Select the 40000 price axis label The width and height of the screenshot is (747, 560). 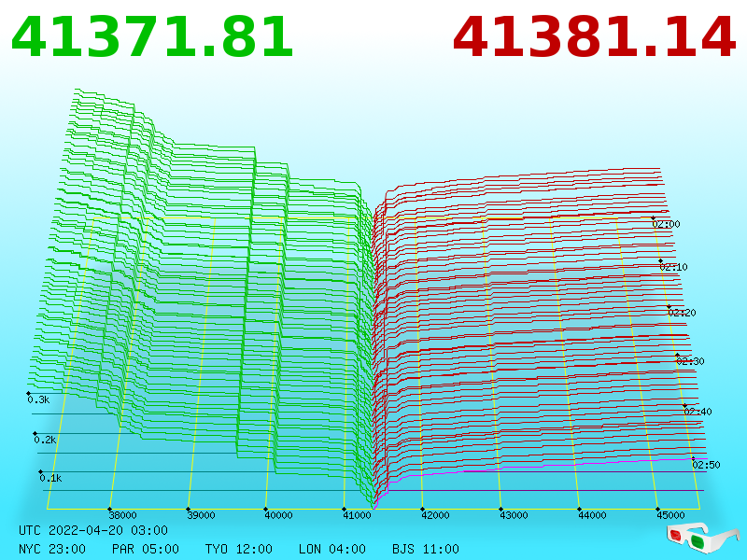click(x=278, y=515)
